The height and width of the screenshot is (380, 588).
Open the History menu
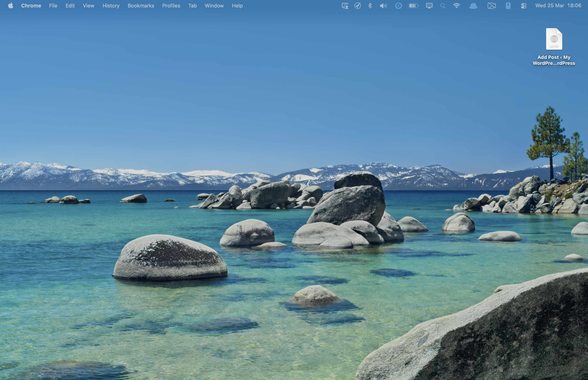(111, 6)
